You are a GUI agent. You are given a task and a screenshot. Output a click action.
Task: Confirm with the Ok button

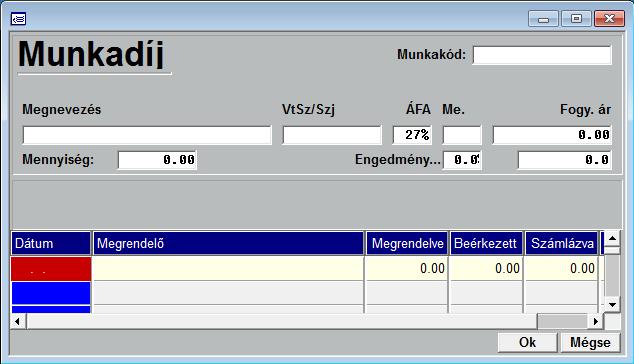[x=527, y=343]
